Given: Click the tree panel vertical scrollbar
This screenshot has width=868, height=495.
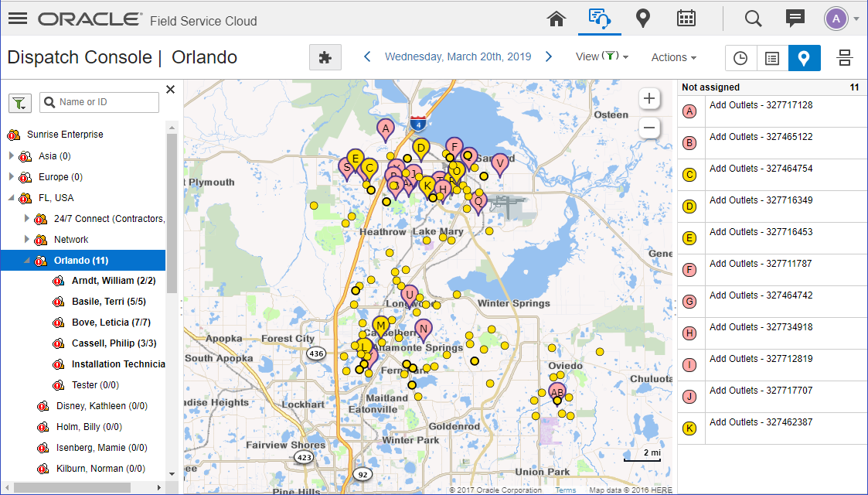Looking at the screenshot, I should [x=172, y=213].
